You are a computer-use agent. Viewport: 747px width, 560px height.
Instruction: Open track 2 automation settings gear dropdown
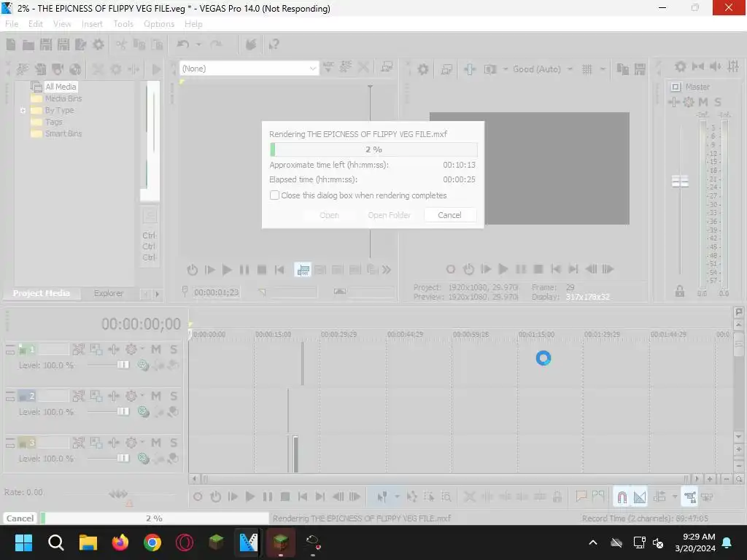[x=142, y=396]
